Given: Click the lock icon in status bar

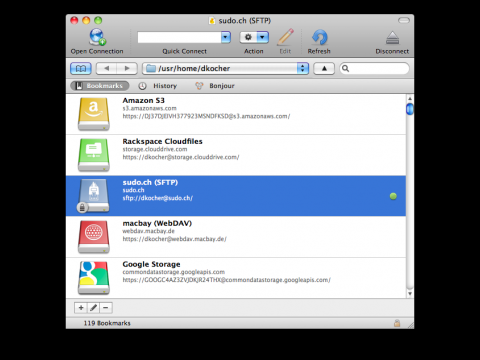Looking at the screenshot, I should pos(397,323).
